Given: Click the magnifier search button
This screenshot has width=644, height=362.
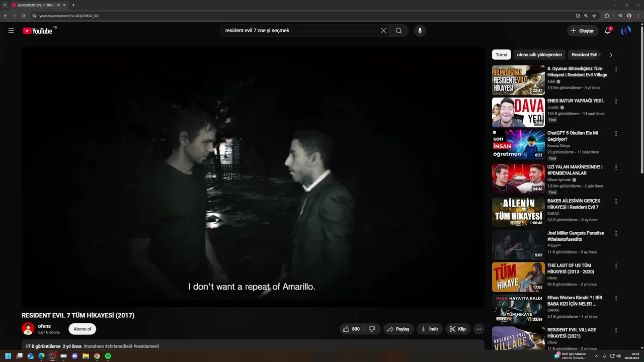Looking at the screenshot, I should (x=398, y=31).
